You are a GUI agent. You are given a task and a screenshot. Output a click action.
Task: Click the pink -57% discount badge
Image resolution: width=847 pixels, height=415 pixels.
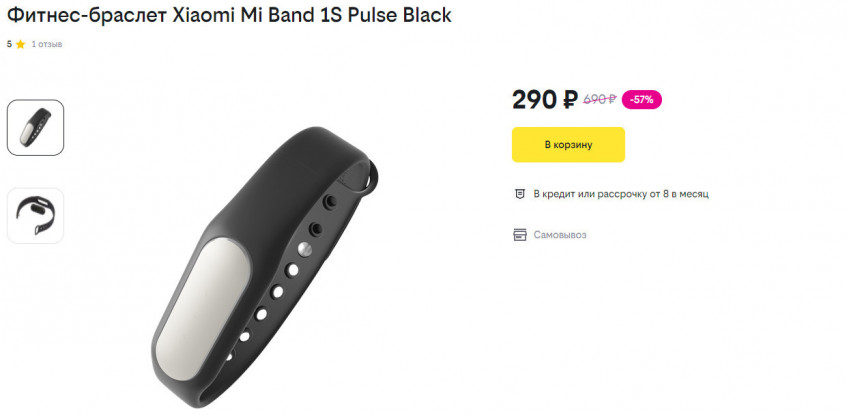pyautogui.click(x=642, y=99)
